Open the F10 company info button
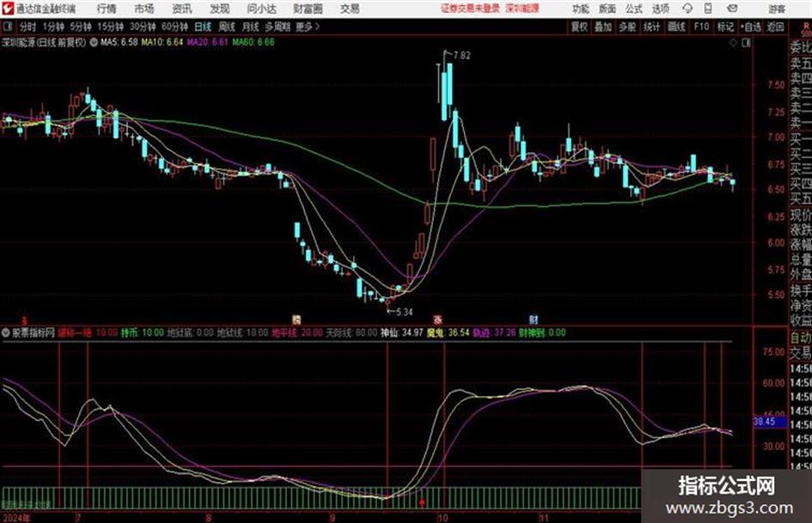 pyautogui.click(x=701, y=27)
